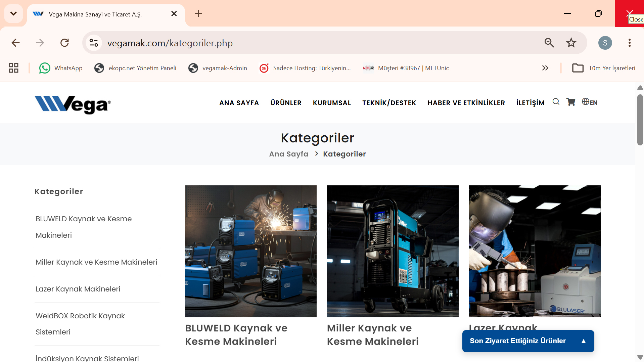The height and width of the screenshot is (362, 644).
Task: Reload the vegamak page
Action: pos(64,43)
